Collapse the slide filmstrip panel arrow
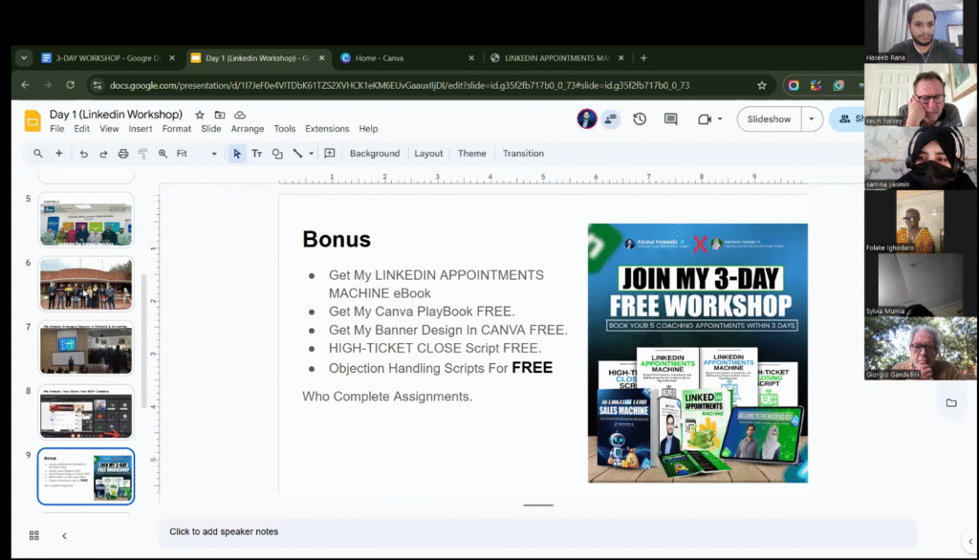 64,536
